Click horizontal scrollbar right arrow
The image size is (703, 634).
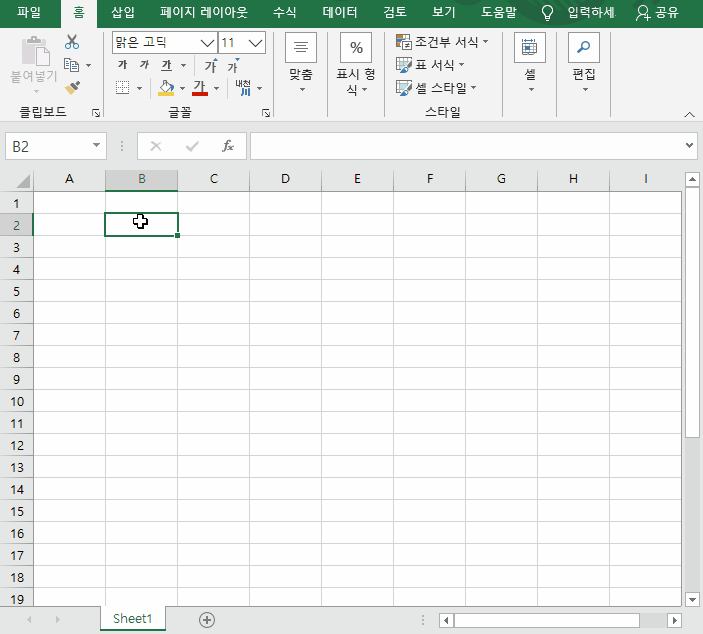(x=673, y=621)
